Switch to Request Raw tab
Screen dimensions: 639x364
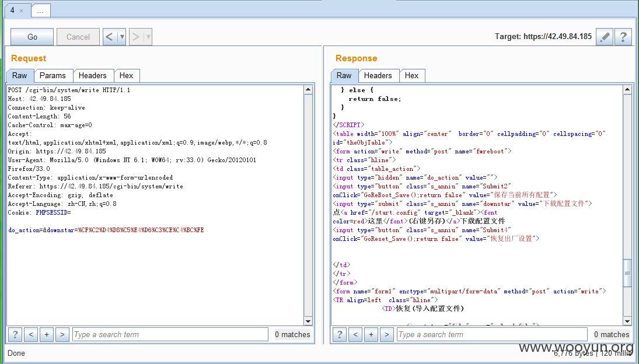(20, 75)
